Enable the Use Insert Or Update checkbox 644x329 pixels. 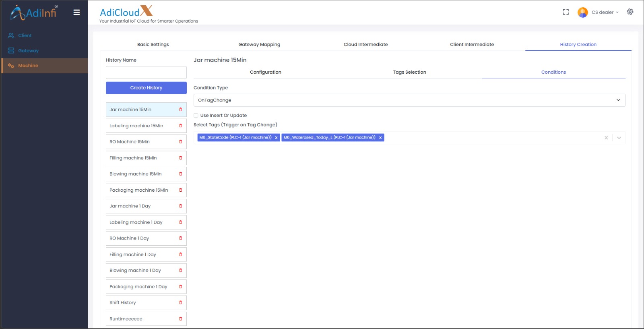196,116
